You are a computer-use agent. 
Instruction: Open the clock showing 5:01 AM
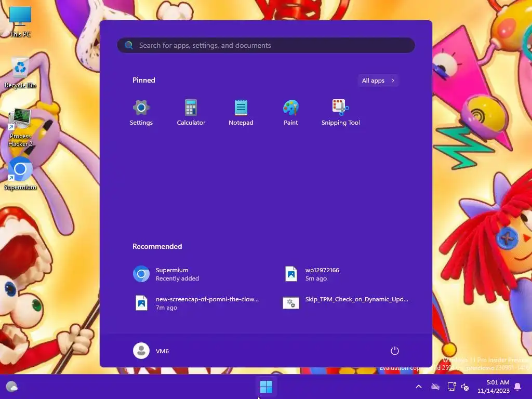pyautogui.click(x=494, y=387)
